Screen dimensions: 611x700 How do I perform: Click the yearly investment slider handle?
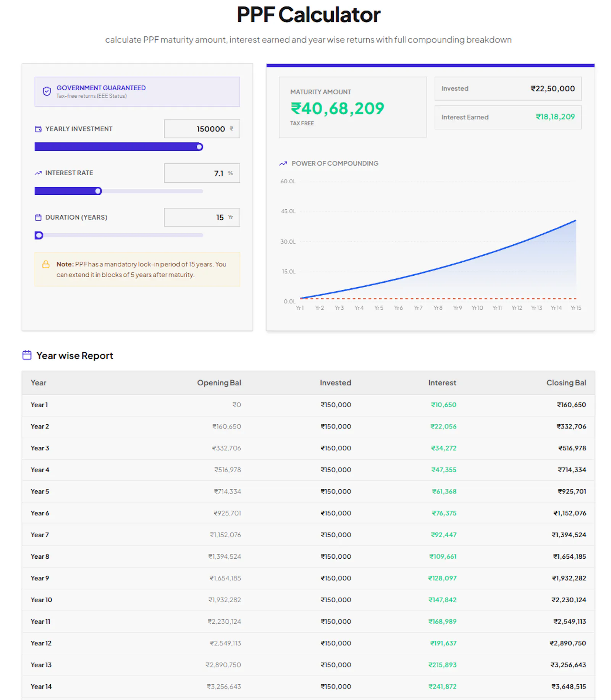199,147
